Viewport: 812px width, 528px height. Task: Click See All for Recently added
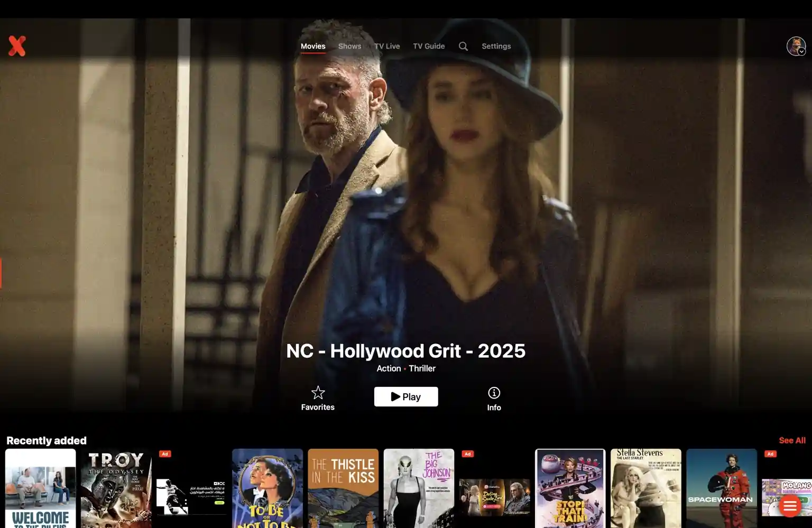792,440
